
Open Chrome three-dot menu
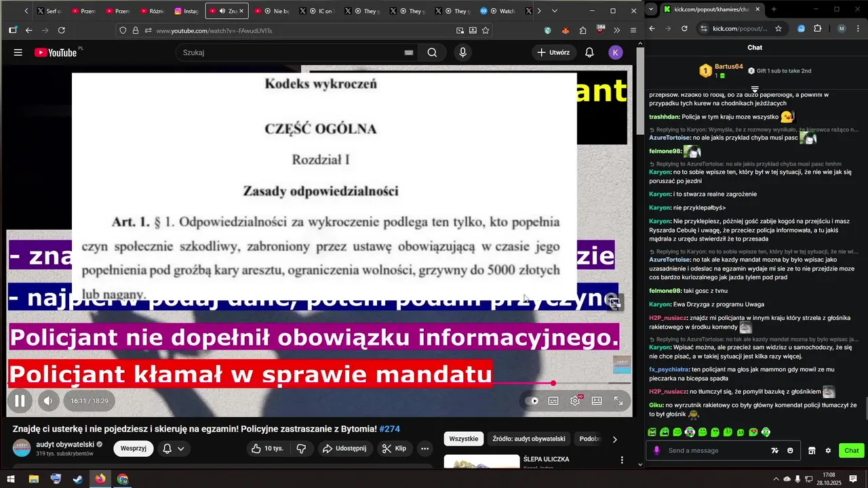click(859, 28)
